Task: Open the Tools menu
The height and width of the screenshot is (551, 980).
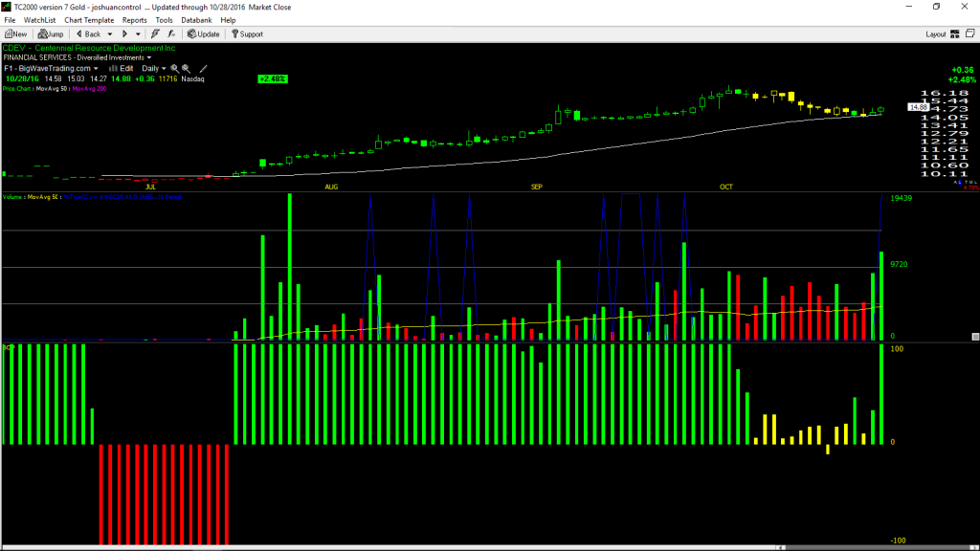Action: [x=164, y=20]
